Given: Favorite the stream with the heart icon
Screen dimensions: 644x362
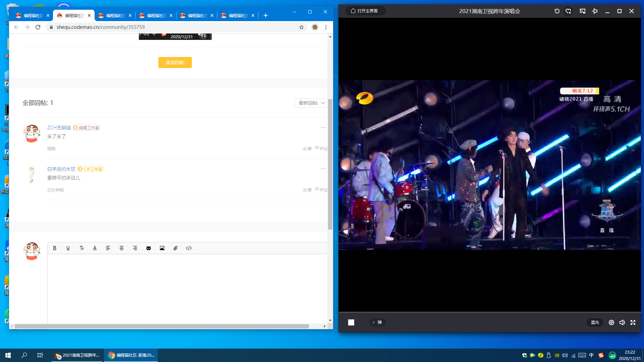Looking at the screenshot, I should [x=569, y=11].
